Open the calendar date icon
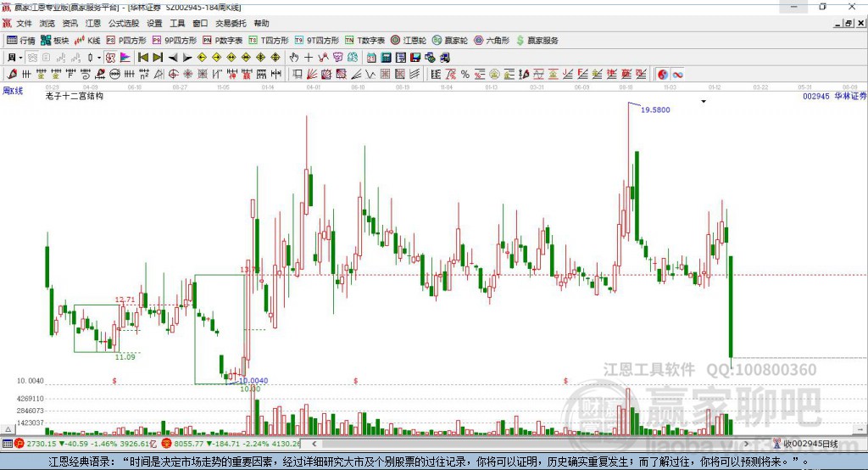Image resolution: width=868 pixels, height=470 pixels. tap(371, 58)
